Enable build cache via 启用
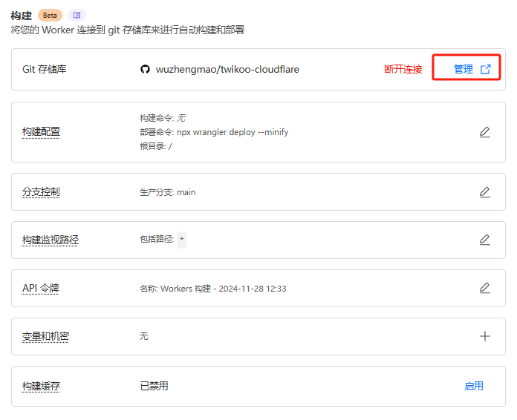517x420 pixels. coord(473,386)
